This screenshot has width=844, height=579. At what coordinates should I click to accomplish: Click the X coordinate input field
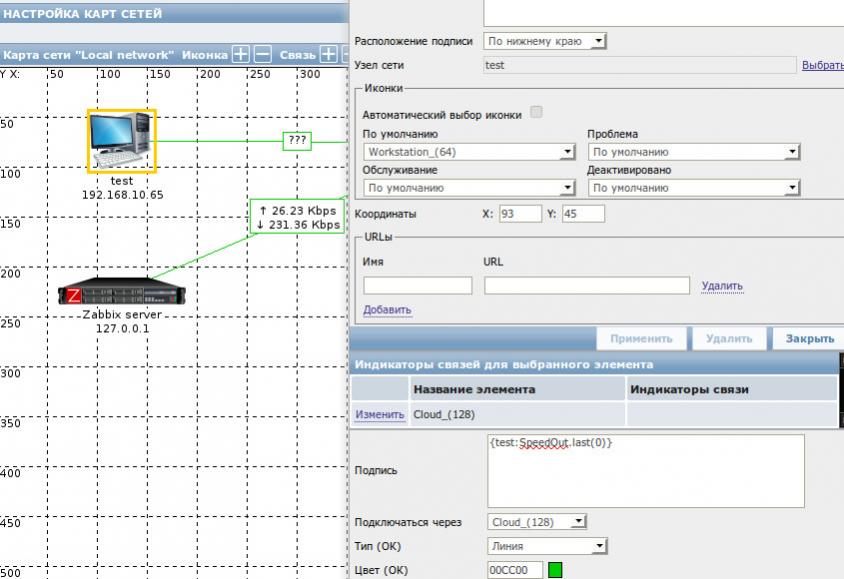click(x=520, y=213)
